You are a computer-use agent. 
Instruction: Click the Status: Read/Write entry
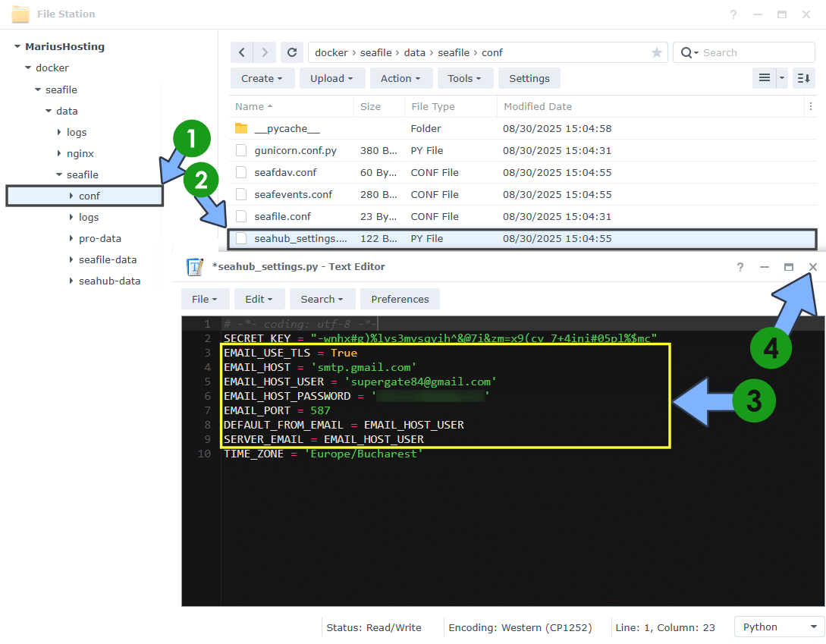[373, 627]
